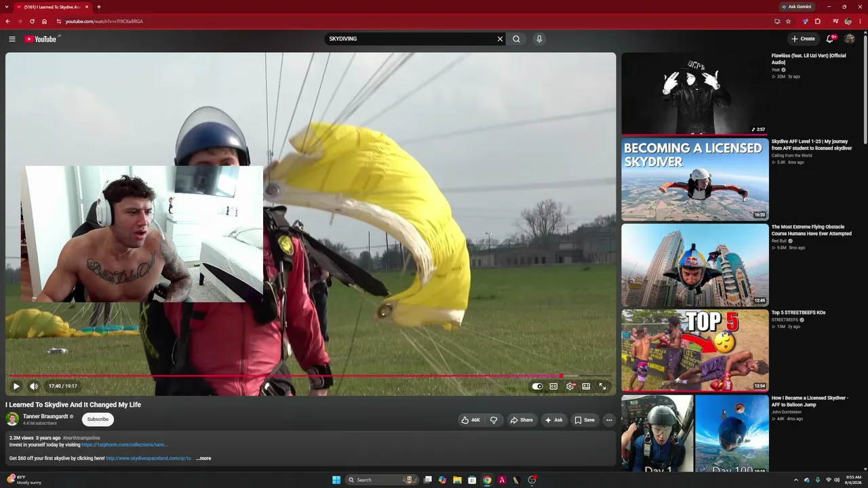Open the browser Extensions puzzle icon
The height and width of the screenshot is (488, 868).
[817, 21]
